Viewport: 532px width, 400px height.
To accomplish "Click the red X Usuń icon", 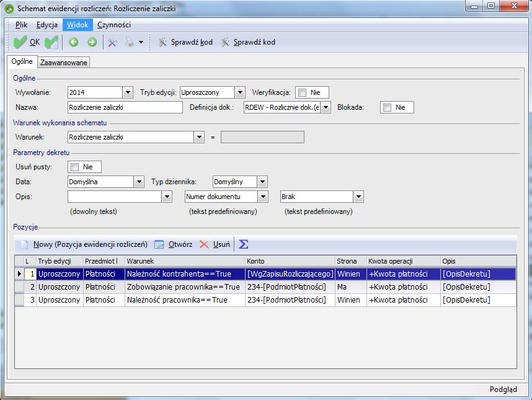I will click(204, 244).
